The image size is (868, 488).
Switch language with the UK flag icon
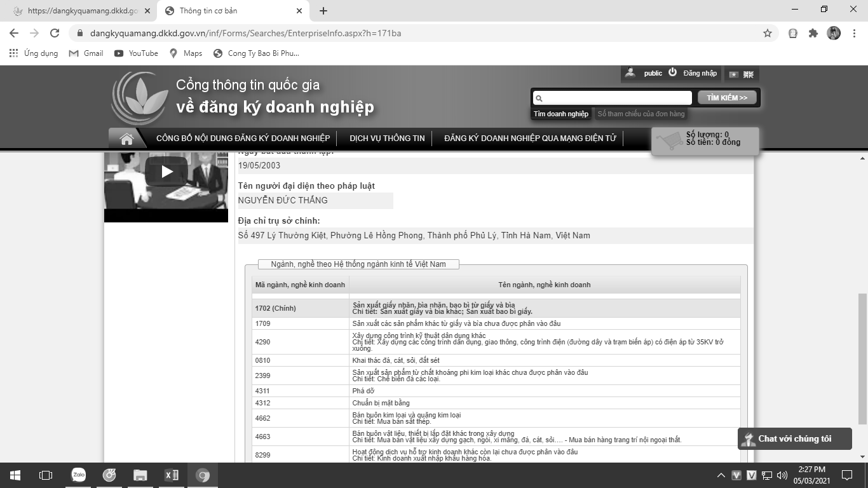coord(749,74)
